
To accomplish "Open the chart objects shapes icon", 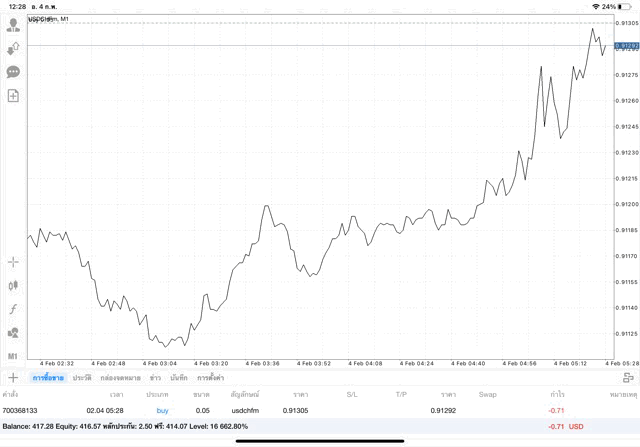I will click(13, 333).
